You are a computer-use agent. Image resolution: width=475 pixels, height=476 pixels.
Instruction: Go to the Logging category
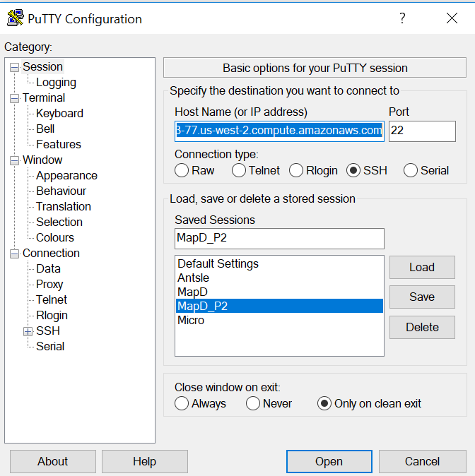(x=56, y=83)
